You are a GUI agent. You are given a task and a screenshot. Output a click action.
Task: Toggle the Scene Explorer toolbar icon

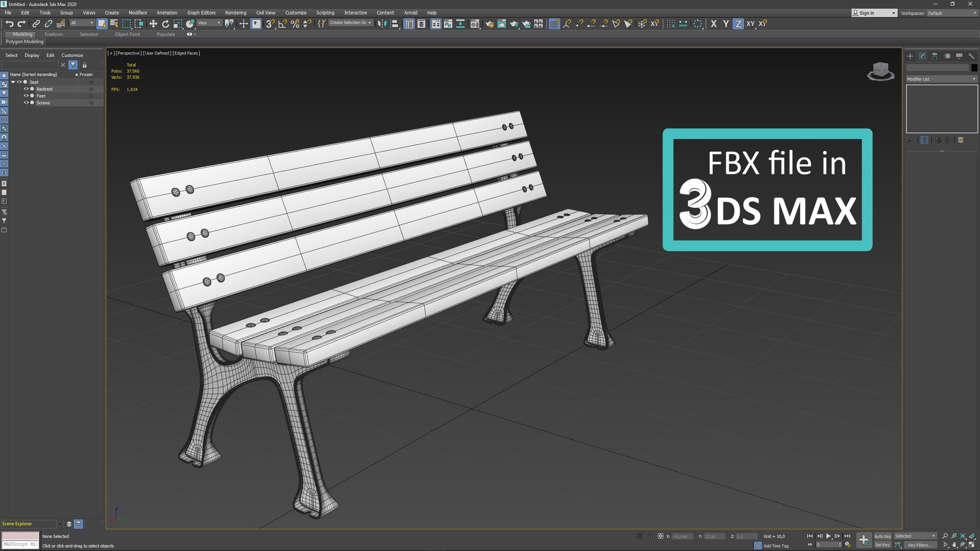tap(409, 23)
